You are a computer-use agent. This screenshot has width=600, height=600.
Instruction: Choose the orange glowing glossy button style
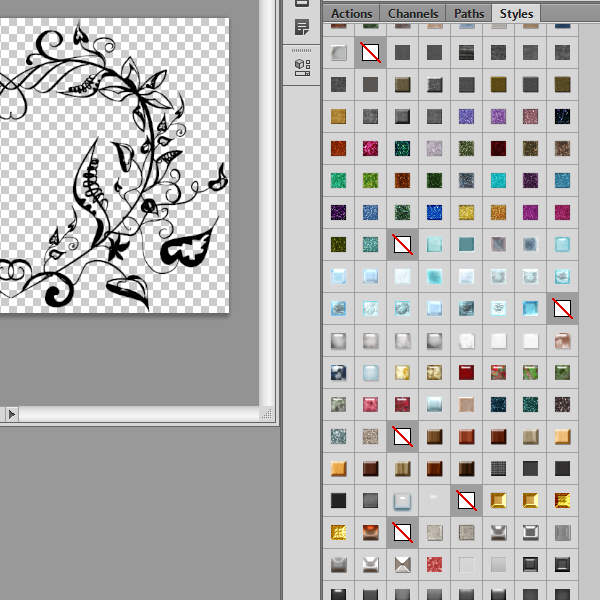(370, 532)
